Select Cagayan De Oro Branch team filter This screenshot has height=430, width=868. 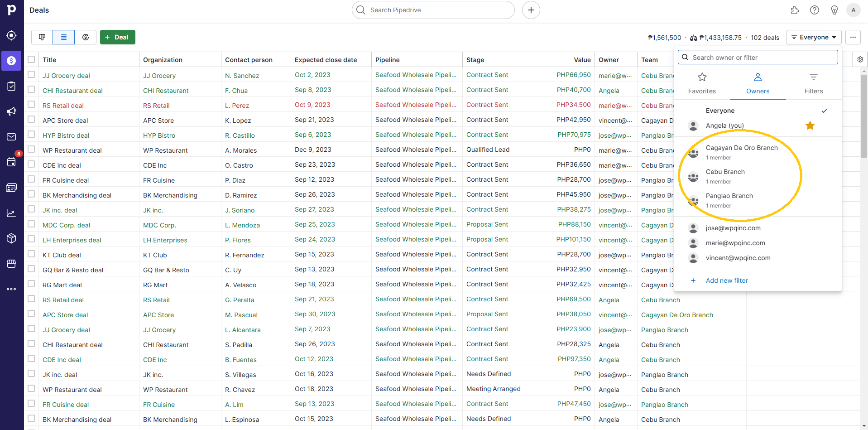(x=758, y=152)
